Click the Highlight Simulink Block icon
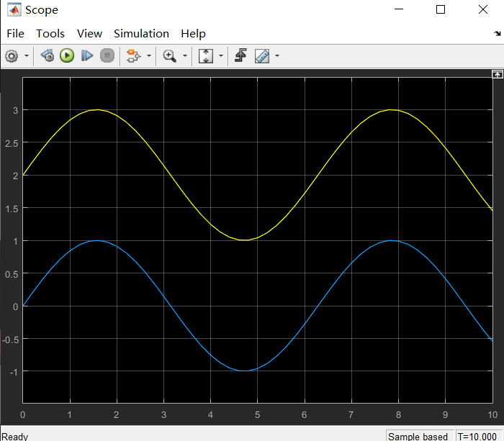 point(133,56)
